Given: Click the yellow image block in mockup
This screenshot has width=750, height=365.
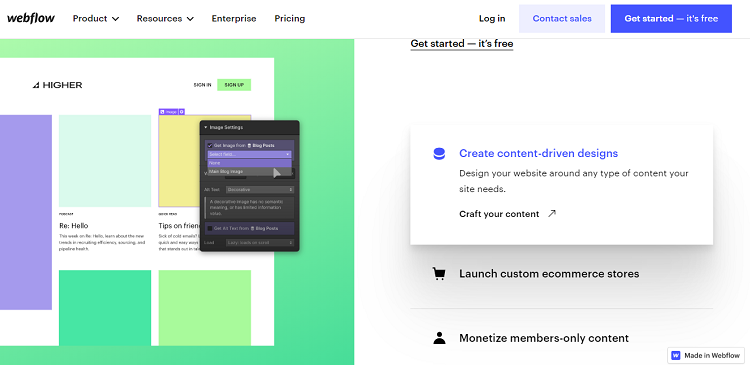Looking at the screenshot, I should click(x=178, y=160).
